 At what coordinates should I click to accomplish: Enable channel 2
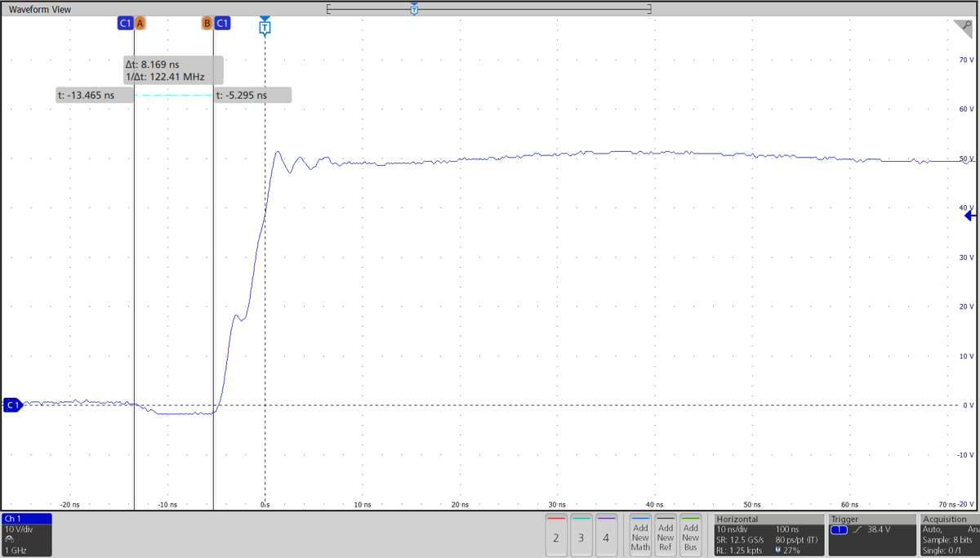pyautogui.click(x=556, y=535)
